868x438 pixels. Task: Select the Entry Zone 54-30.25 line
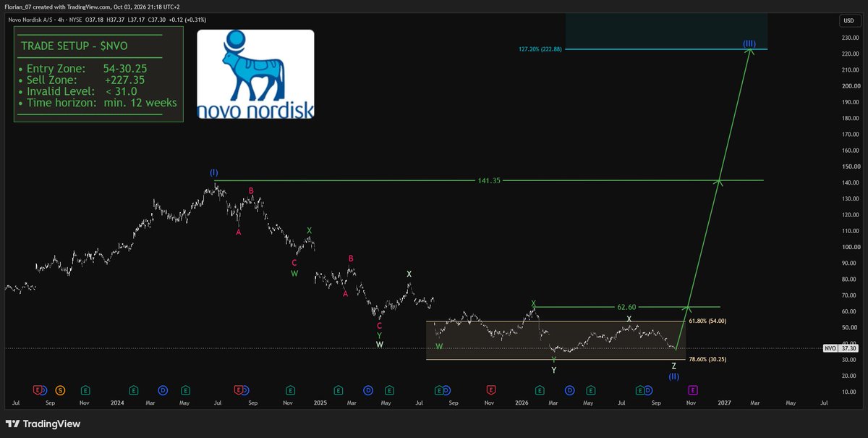pos(82,68)
